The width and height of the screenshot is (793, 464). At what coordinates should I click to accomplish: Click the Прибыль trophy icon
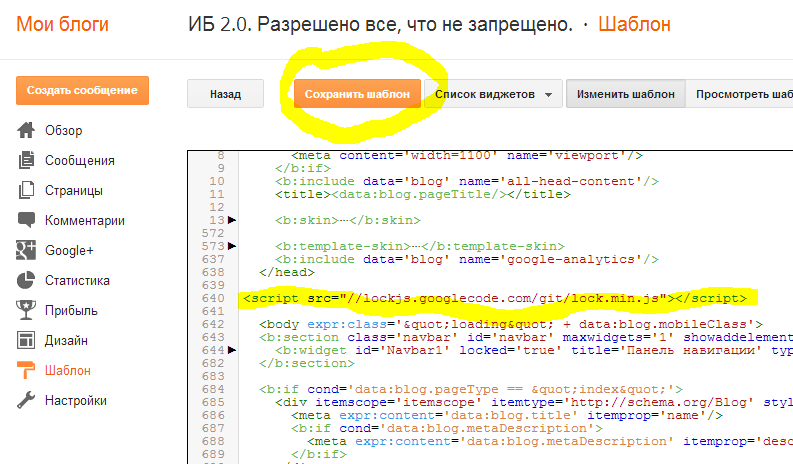point(26,310)
